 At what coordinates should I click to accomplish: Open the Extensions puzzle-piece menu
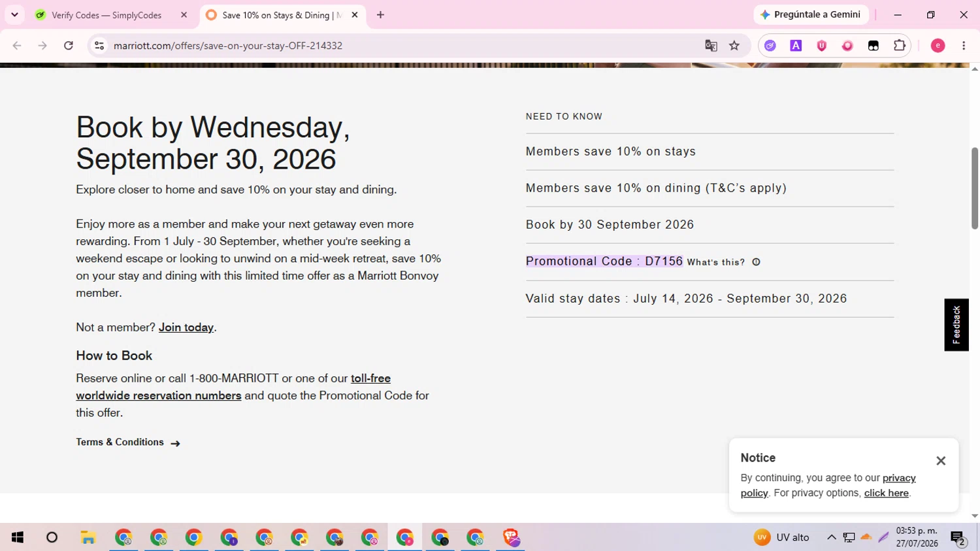pos(900,46)
